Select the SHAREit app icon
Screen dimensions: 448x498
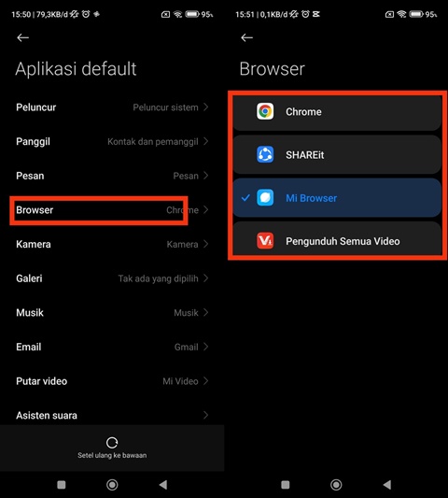265,155
